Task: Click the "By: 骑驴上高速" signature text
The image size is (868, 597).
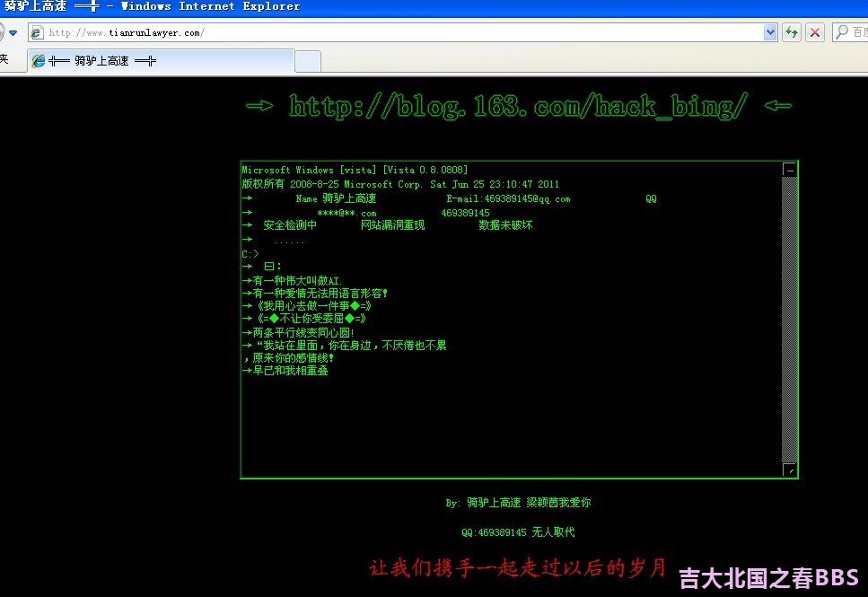Action: (x=483, y=503)
